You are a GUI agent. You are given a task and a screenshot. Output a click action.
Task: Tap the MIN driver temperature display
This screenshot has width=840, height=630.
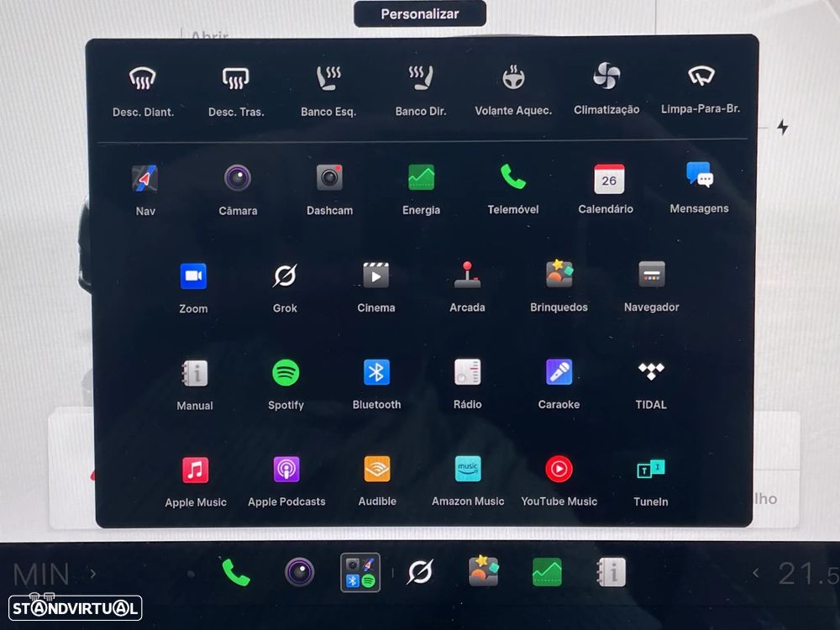tap(41, 575)
